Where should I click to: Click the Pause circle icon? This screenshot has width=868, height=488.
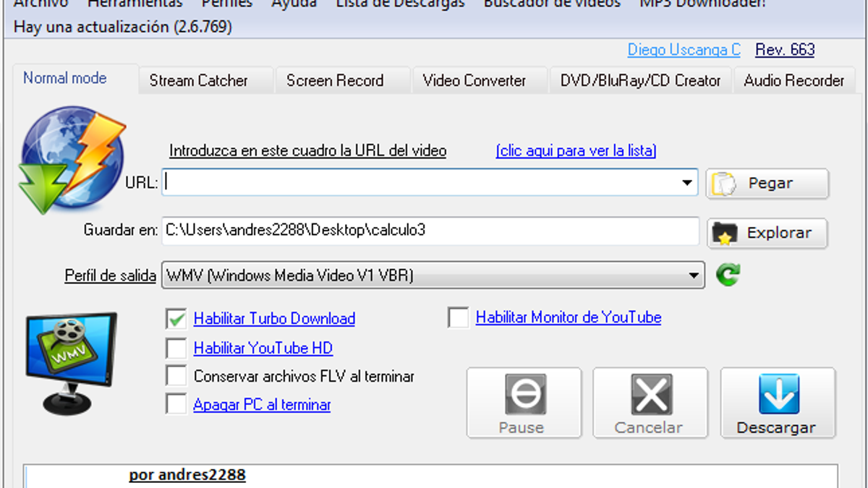point(524,394)
